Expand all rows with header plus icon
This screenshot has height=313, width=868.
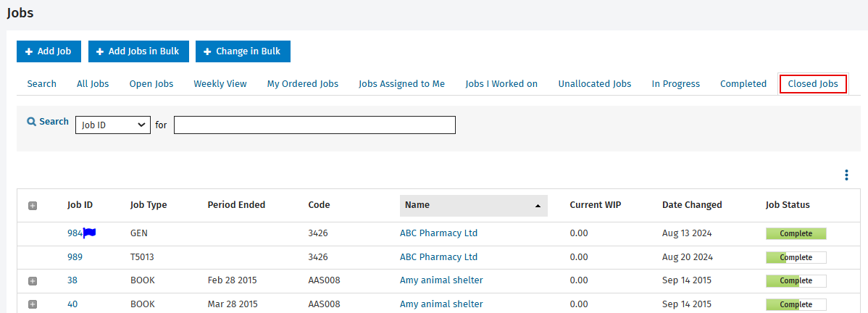point(32,206)
